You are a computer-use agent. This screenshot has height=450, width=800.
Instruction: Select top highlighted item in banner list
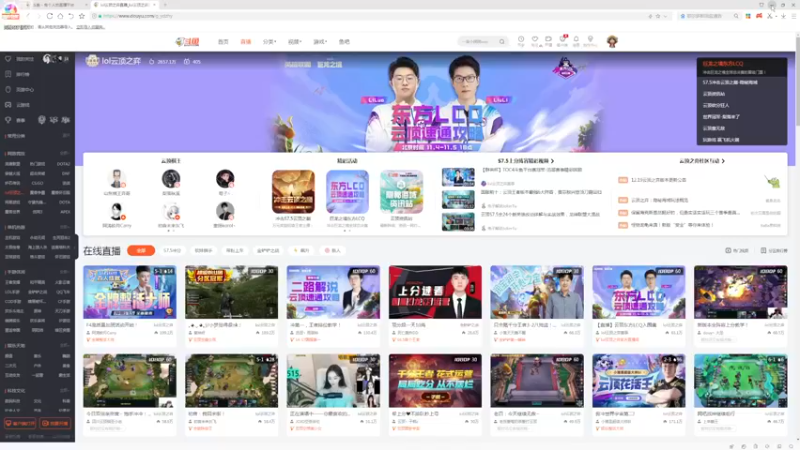pyautogui.click(x=742, y=67)
